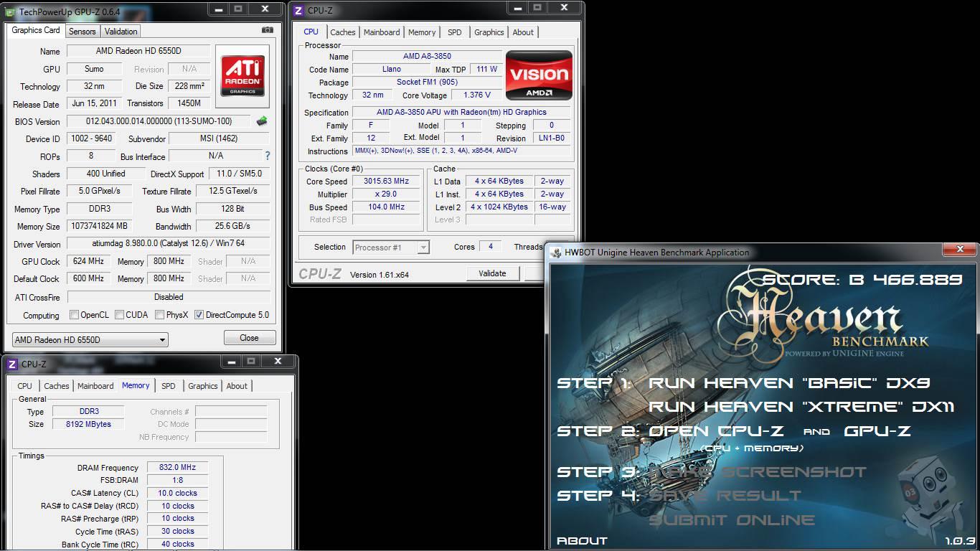The image size is (980, 551).
Task: Click the Core Voltage value 1.376 V
Action: (x=477, y=95)
